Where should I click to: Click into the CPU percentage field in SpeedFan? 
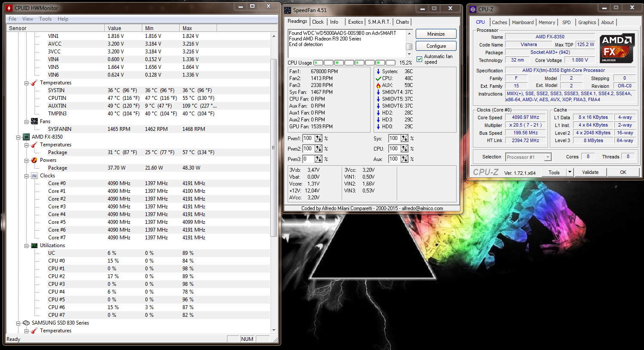[394, 149]
